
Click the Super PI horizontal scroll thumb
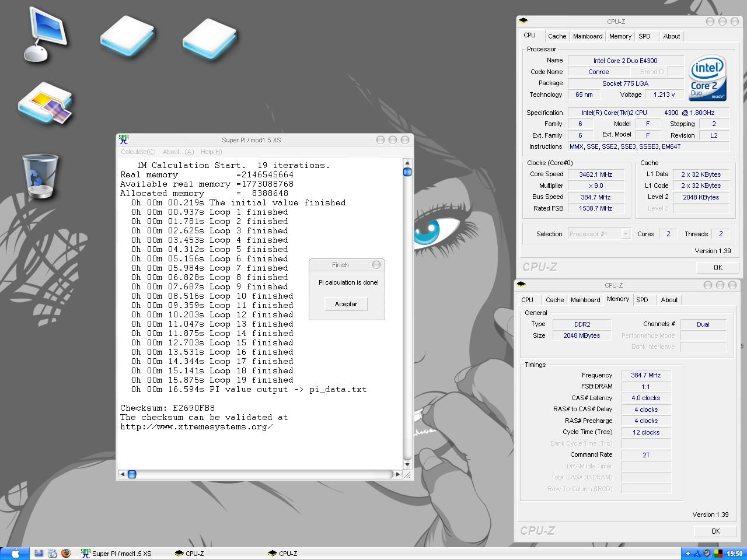132,474
